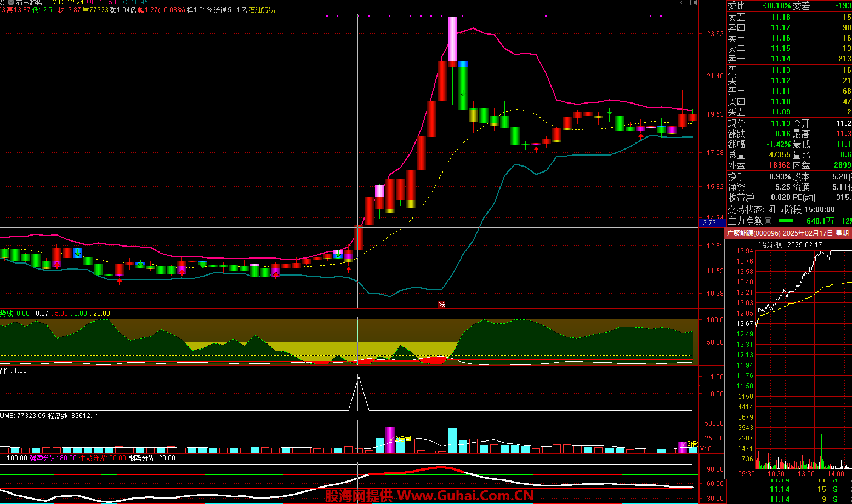Select the tall pink peak candlestick

point(452,38)
